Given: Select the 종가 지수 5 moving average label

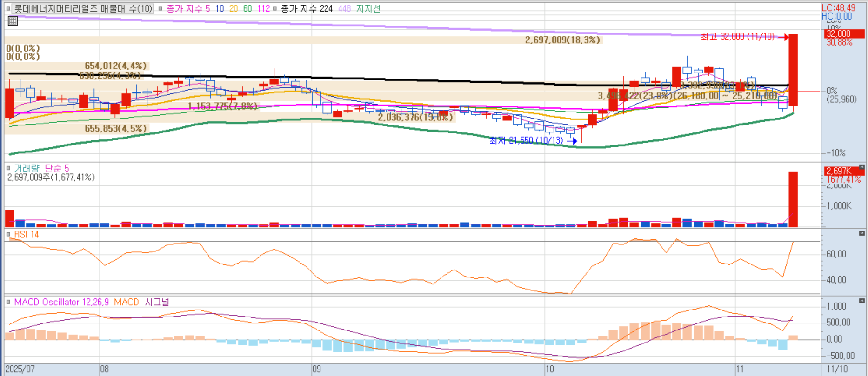Looking at the screenshot, I should pyautogui.click(x=188, y=8).
